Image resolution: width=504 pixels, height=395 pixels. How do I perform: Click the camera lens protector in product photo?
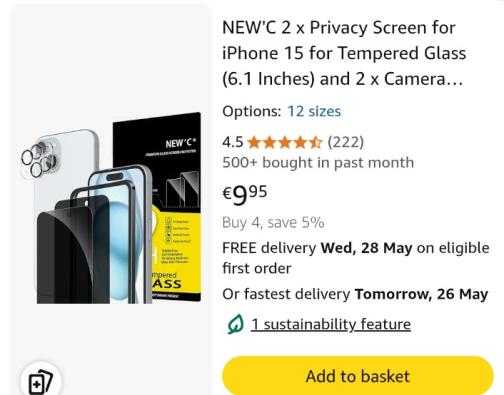point(41,160)
